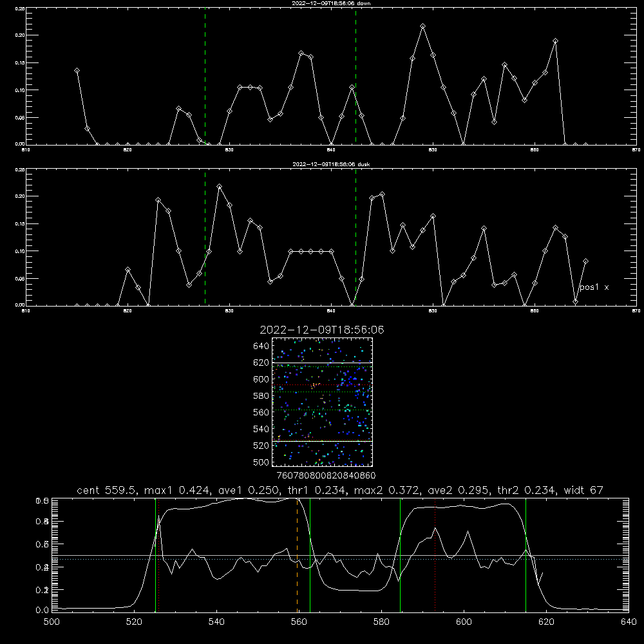This screenshot has height=644, width=644.
Task: Click the highest diamond point in dawn plot
Action: click(422, 26)
